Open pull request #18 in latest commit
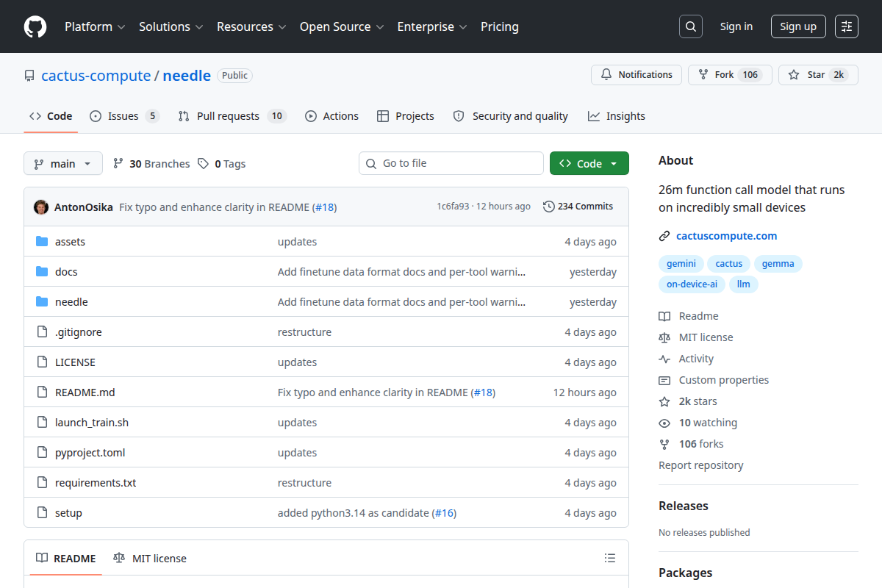The width and height of the screenshot is (882, 588). pyautogui.click(x=325, y=207)
